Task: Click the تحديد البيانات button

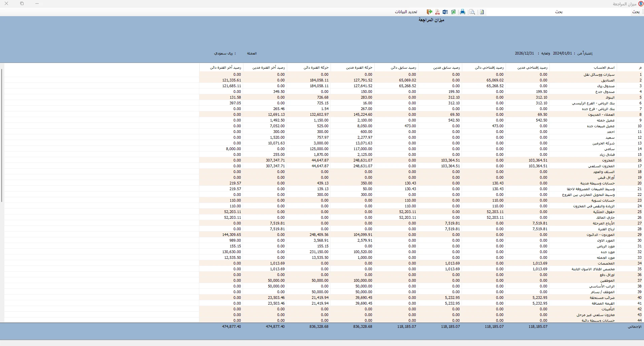Action: pos(406,12)
